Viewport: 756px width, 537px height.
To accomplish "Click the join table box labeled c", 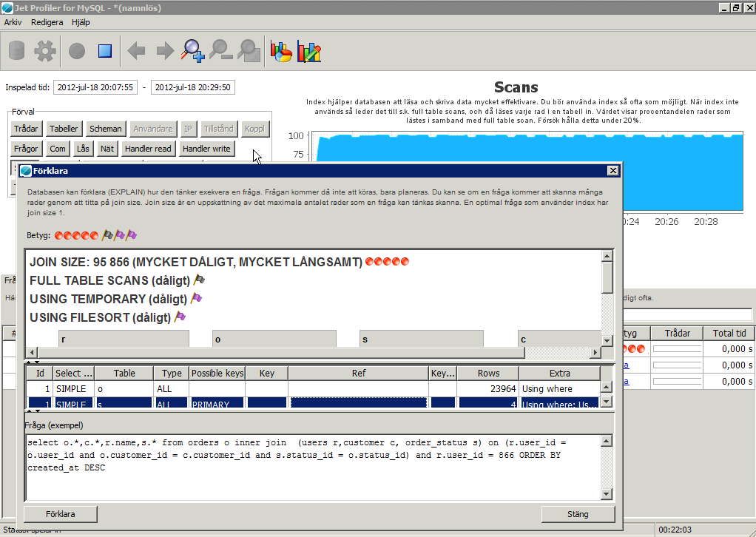I will click(x=559, y=339).
